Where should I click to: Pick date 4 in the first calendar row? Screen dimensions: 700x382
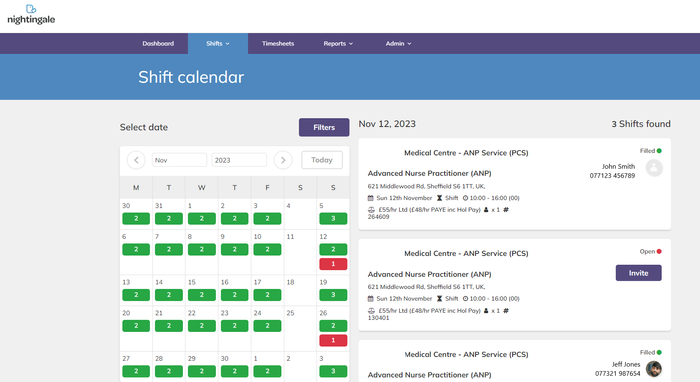[x=288, y=206]
